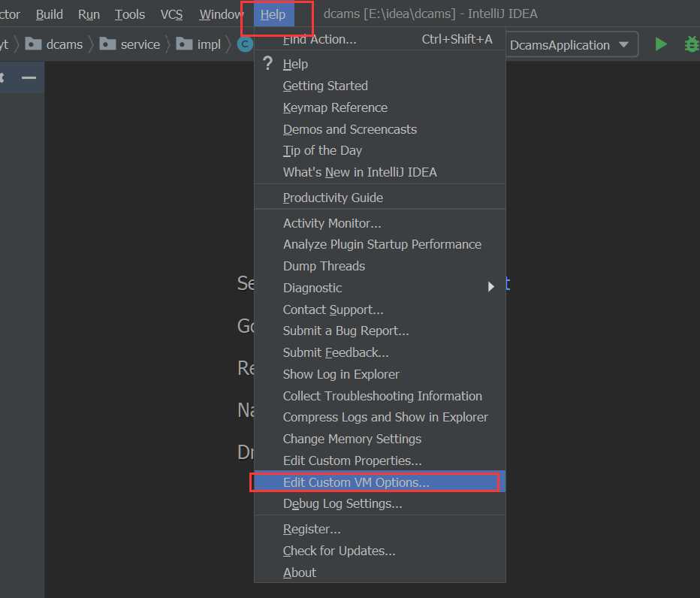This screenshot has height=598, width=700.
Task: Open the Window menu
Action: coord(221,14)
